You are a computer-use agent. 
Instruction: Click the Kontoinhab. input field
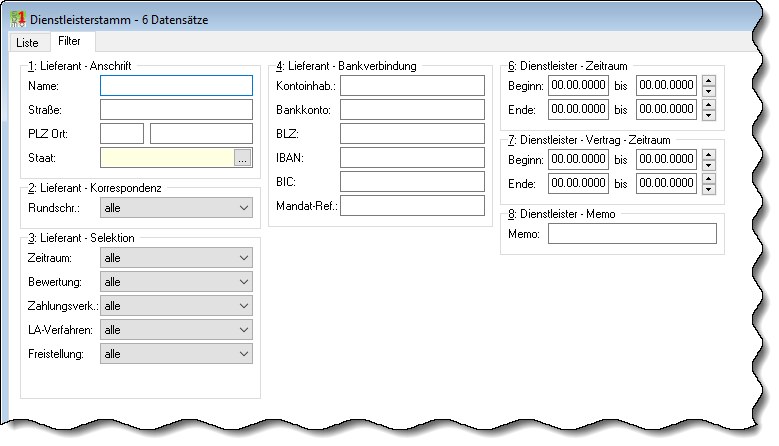[412, 85]
